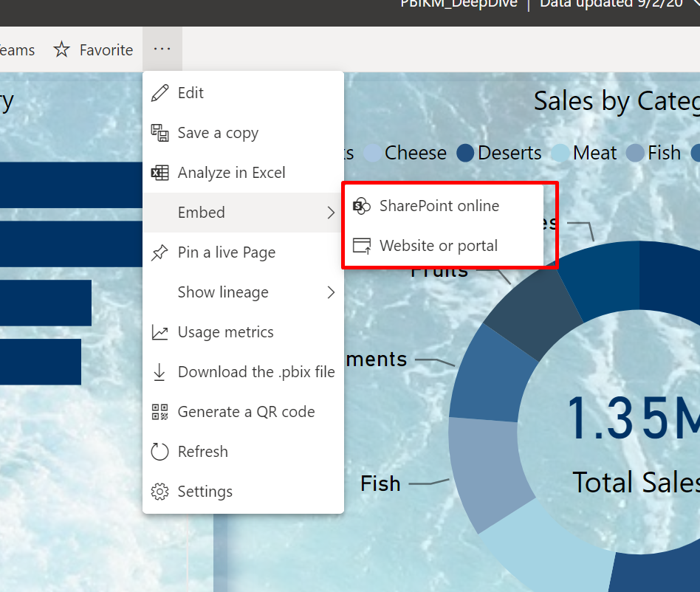Click the pin icon for live Page

(159, 252)
